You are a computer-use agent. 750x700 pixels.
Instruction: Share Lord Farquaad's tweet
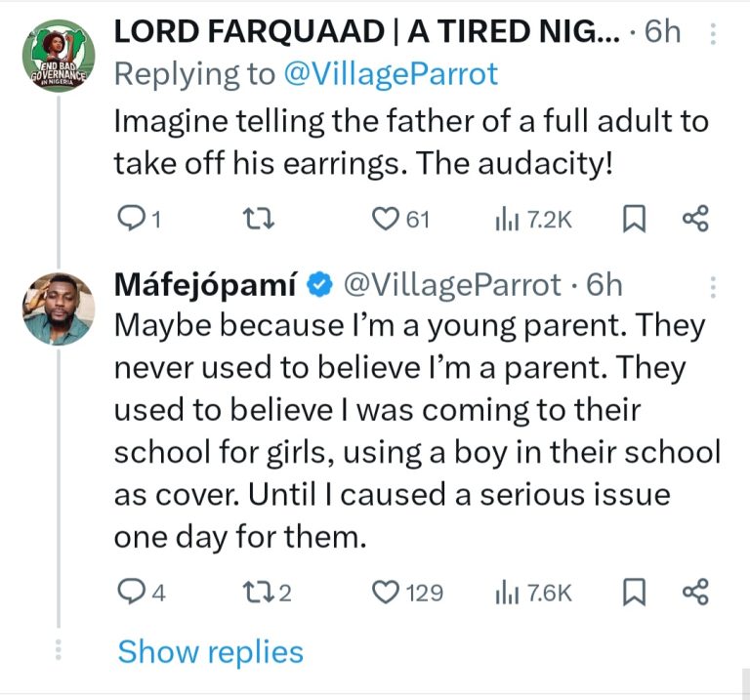click(x=695, y=220)
